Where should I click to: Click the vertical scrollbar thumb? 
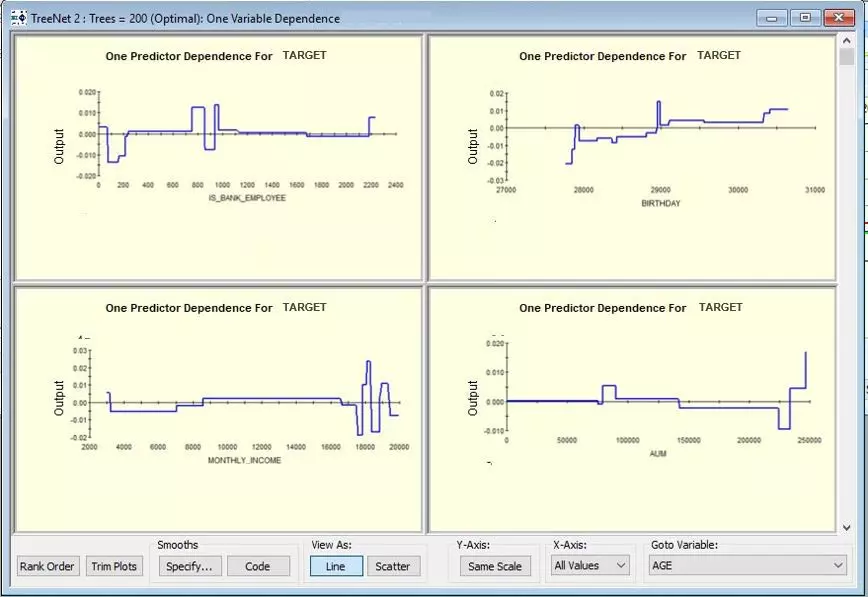tap(846, 57)
